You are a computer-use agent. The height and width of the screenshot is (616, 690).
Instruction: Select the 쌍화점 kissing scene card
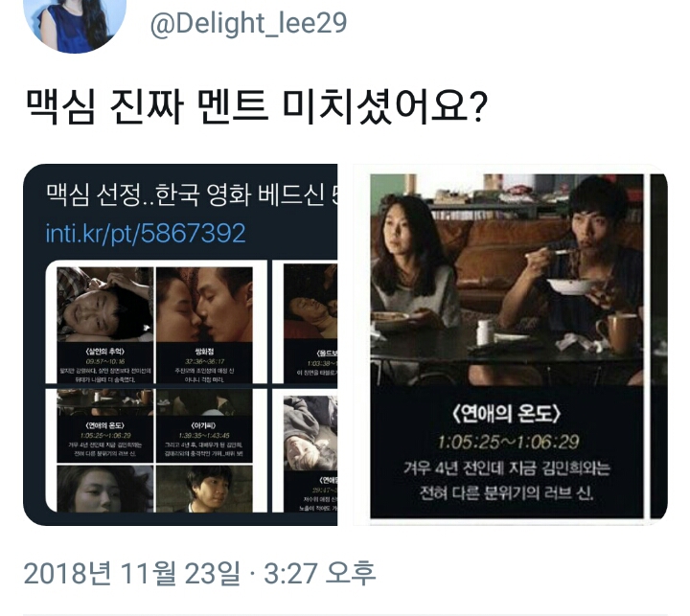click(x=204, y=325)
